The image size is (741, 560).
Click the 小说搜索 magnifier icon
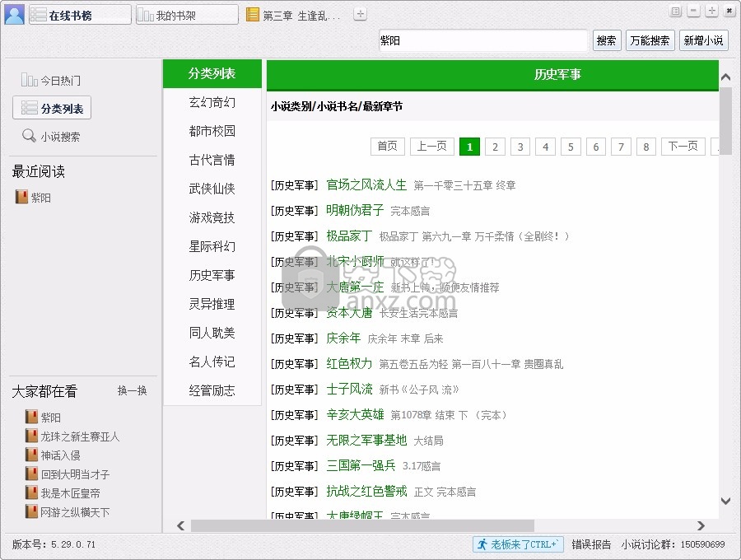pyautogui.click(x=29, y=137)
